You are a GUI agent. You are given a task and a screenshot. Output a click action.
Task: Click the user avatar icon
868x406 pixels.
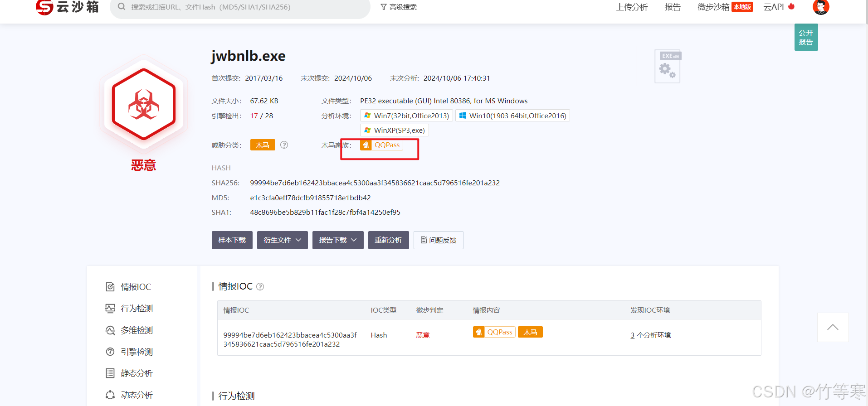[x=821, y=7]
